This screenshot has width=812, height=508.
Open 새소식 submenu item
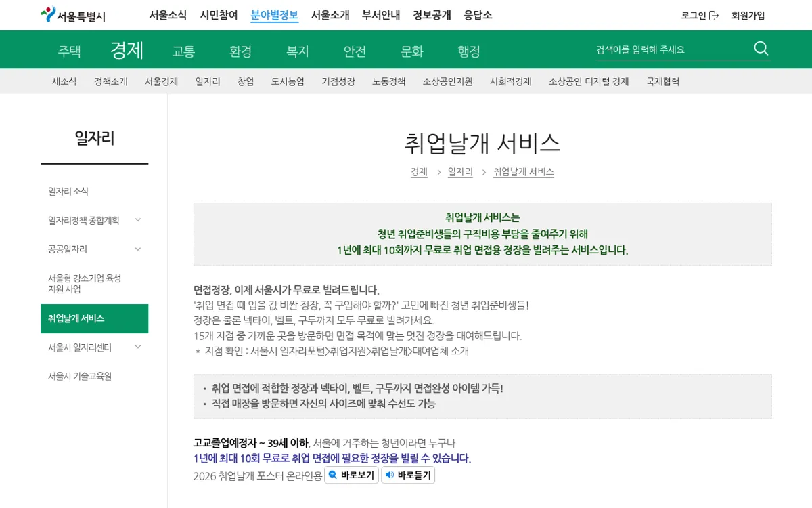64,81
